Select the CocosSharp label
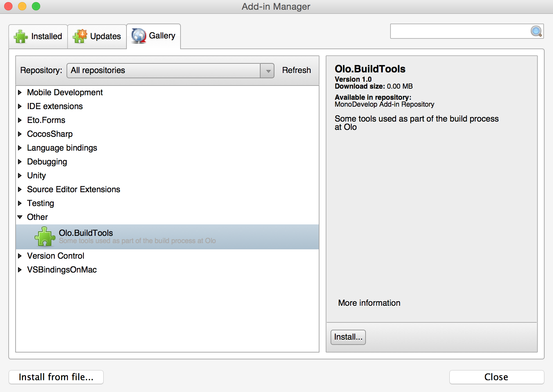Image resolution: width=553 pixels, height=392 pixels. coord(50,134)
